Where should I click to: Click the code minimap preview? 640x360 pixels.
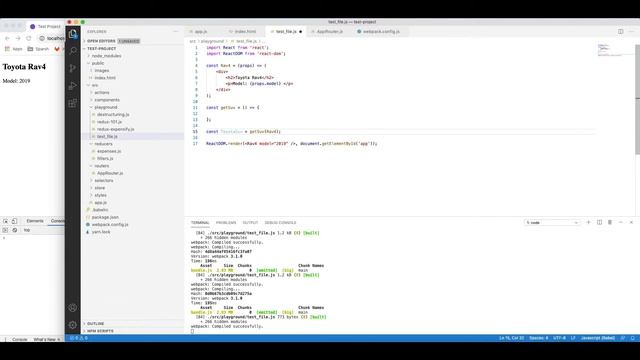coord(610,50)
